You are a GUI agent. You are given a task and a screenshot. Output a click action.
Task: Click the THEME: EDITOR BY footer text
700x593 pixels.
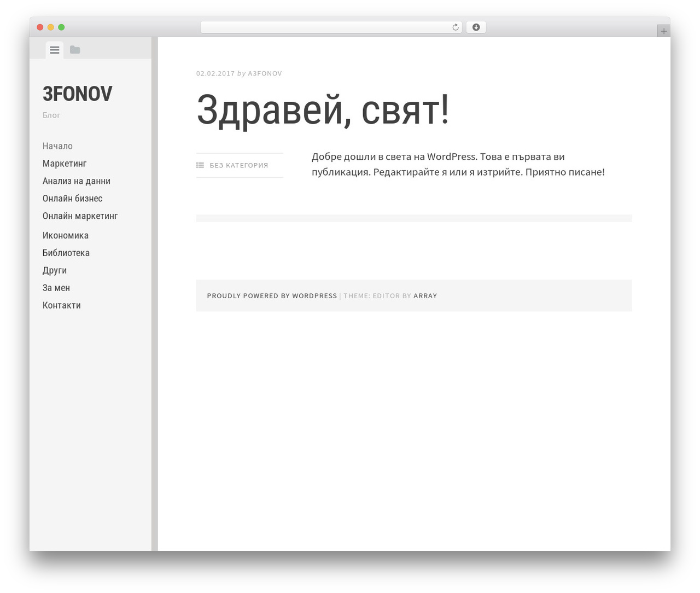(377, 296)
